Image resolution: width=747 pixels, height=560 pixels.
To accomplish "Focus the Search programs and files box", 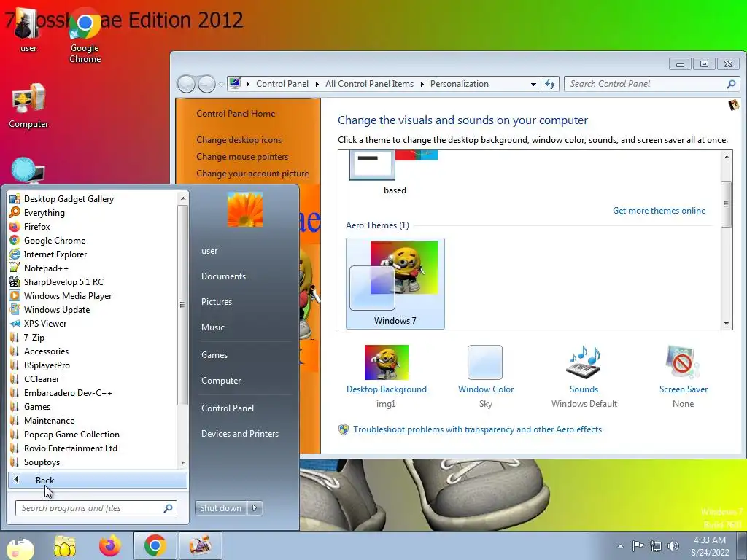I will point(96,508).
